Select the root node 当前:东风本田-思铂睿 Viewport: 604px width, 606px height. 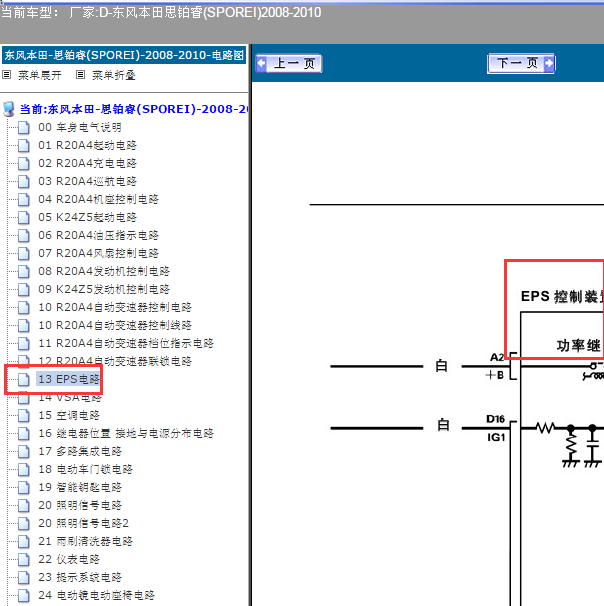click(x=134, y=109)
